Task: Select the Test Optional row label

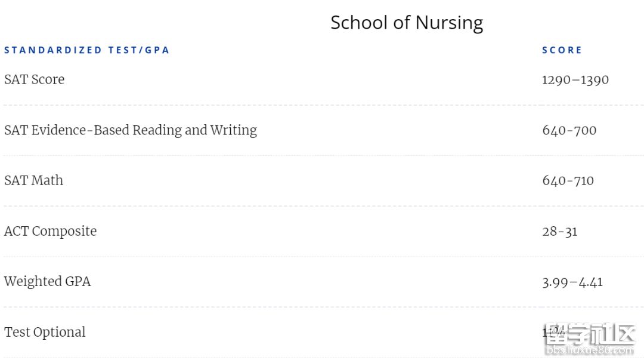Action: (x=45, y=332)
